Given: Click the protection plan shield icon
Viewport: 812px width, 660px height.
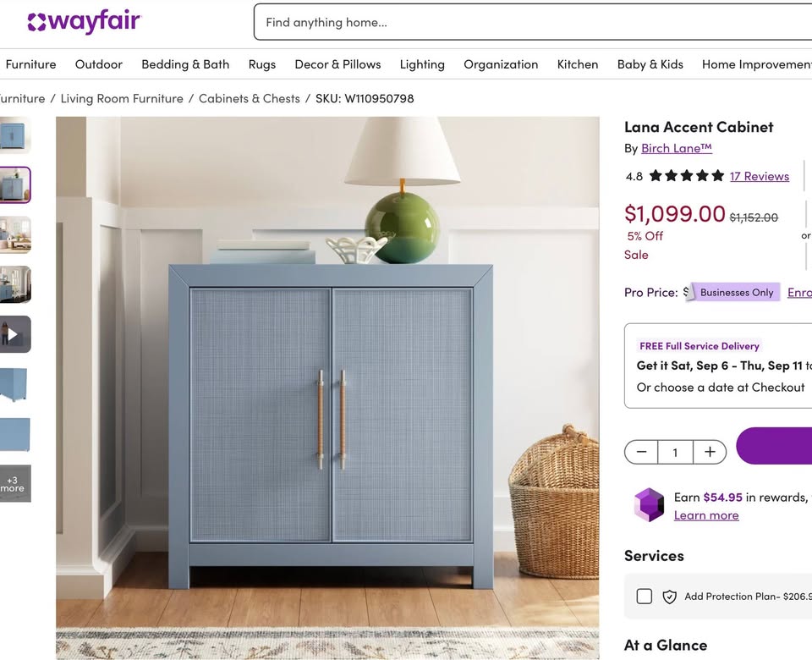Looking at the screenshot, I should pos(670,597).
